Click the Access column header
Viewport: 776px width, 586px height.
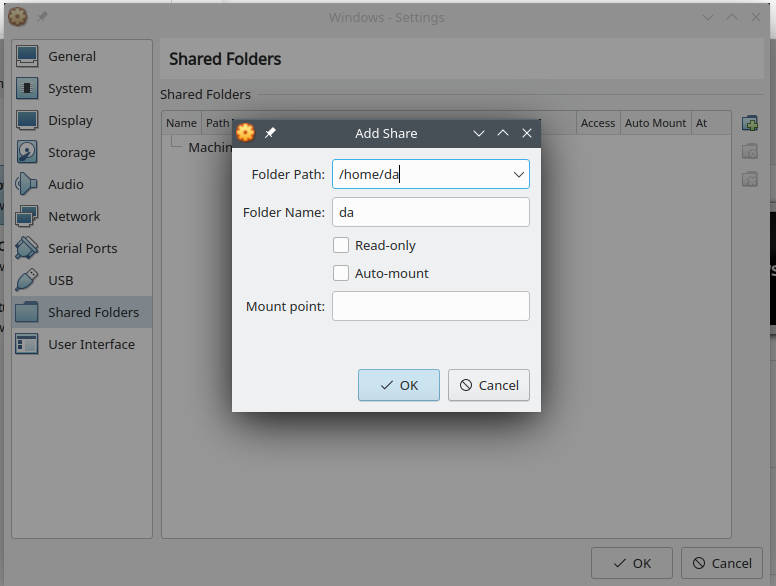pos(598,123)
